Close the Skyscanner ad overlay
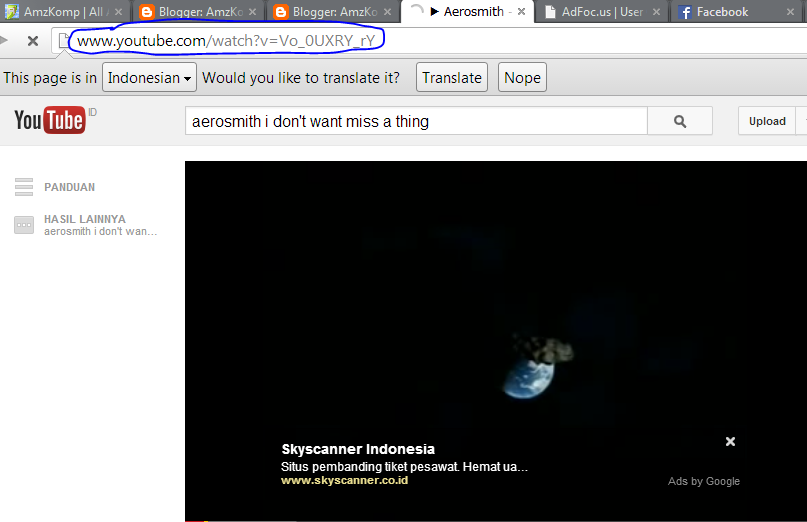 click(730, 441)
